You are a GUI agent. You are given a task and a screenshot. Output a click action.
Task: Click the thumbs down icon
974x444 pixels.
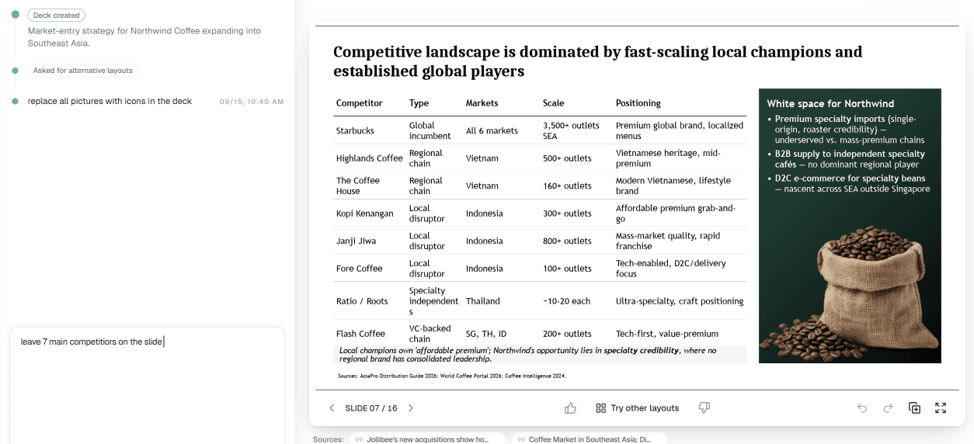pyautogui.click(x=704, y=408)
